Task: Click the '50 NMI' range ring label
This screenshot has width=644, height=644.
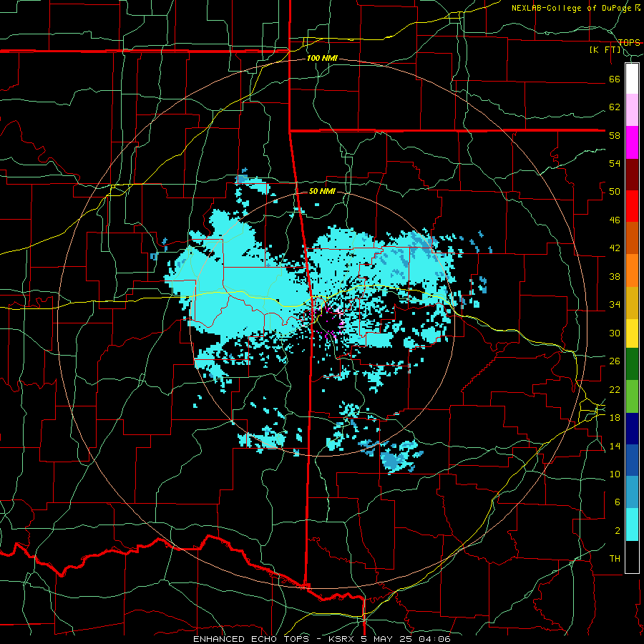Action: pos(322,191)
